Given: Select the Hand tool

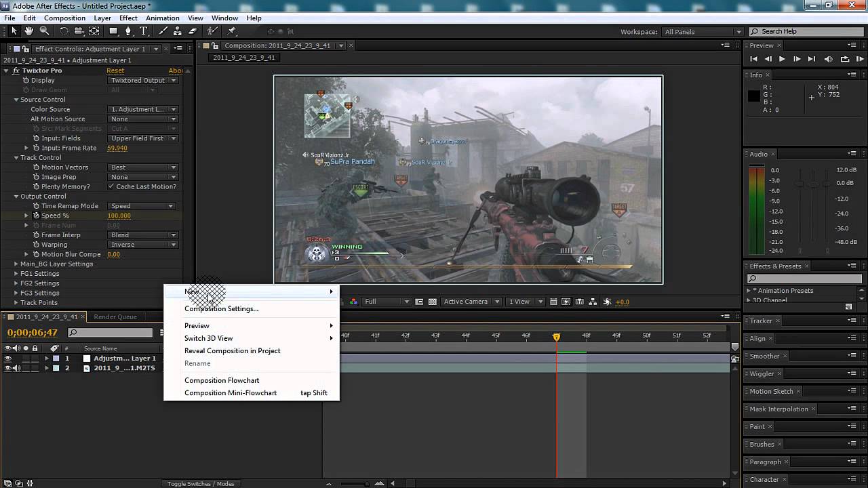Looking at the screenshot, I should (x=29, y=31).
